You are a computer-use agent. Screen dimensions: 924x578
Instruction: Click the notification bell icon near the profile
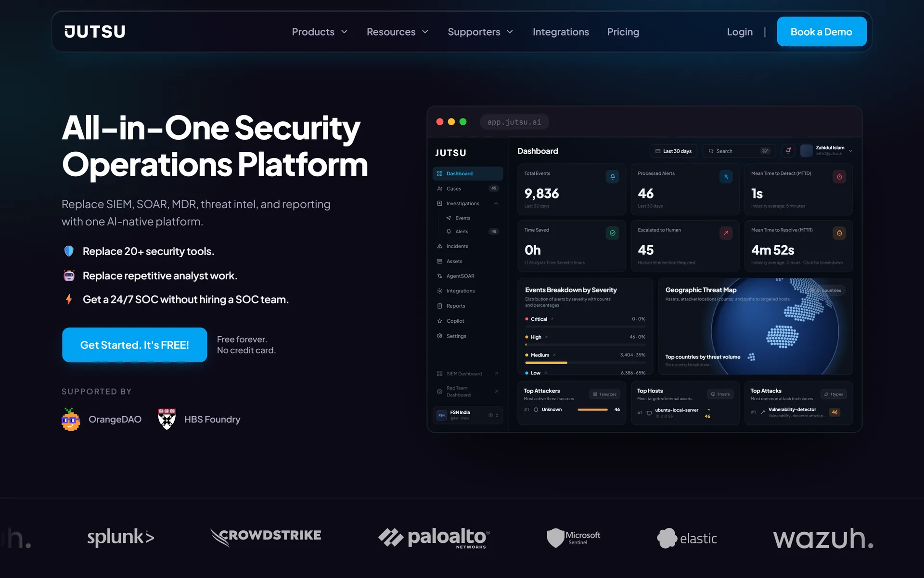[788, 151]
